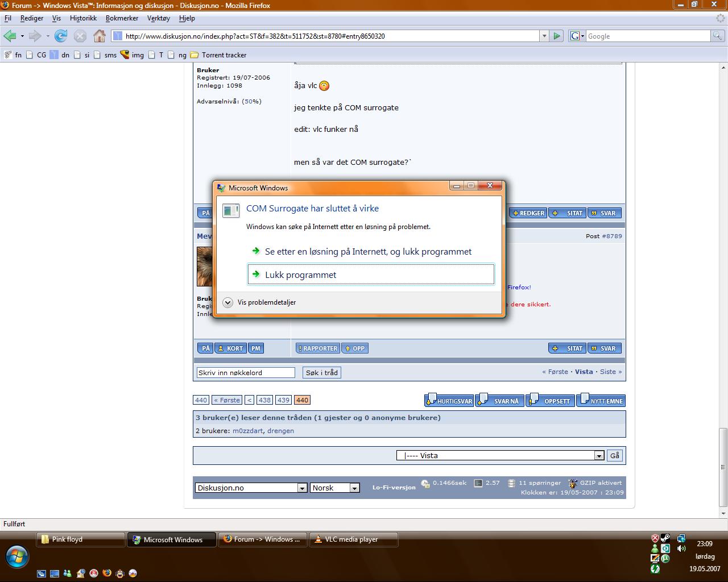
Task: Open the Diskusjon.no skin dropdown
Action: 303,488
